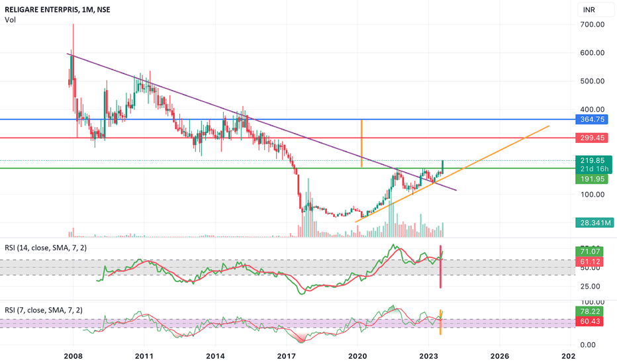Click the 2023 time axis label

428,356
